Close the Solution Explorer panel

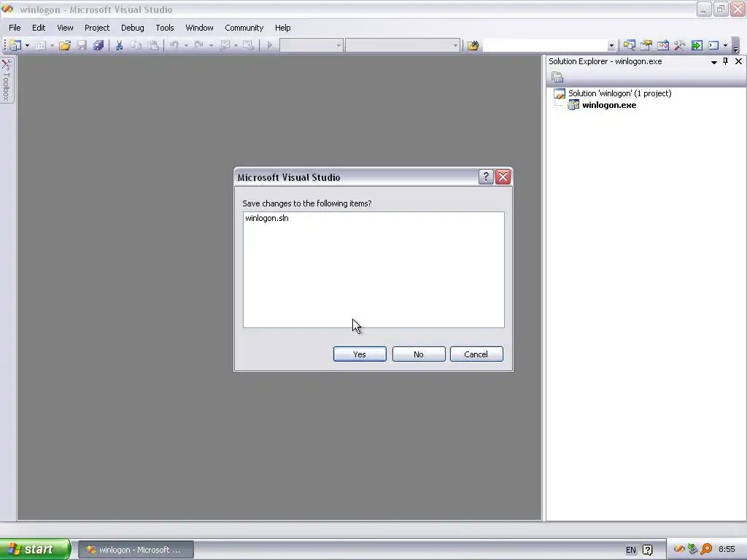(738, 61)
